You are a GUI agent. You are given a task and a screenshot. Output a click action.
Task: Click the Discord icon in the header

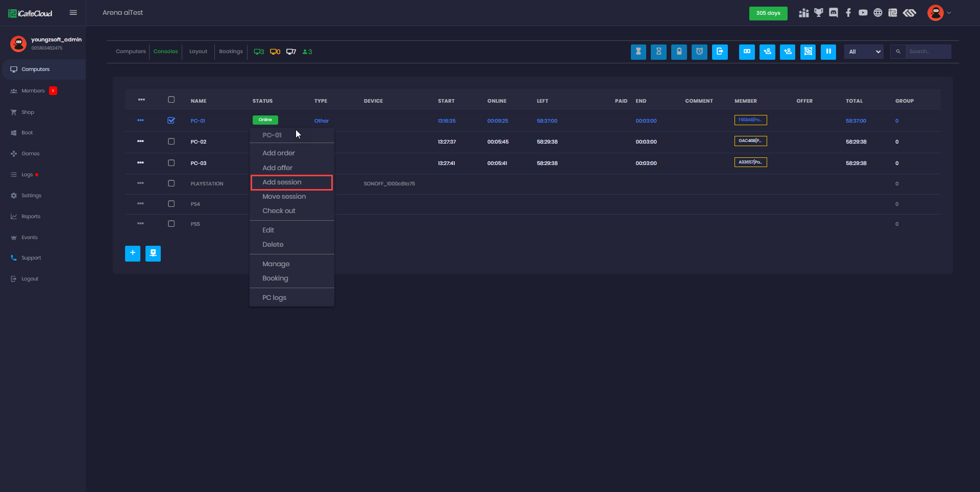834,13
